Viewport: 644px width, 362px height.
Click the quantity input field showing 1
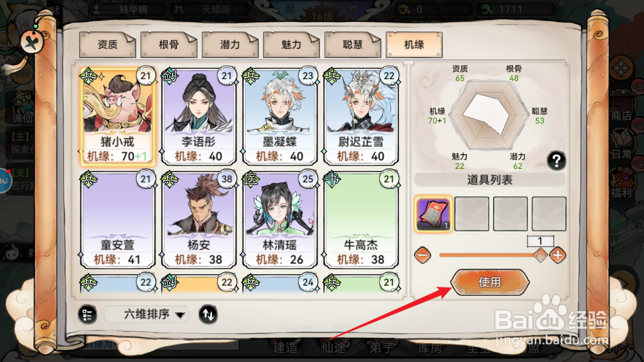(x=541, y=241)
